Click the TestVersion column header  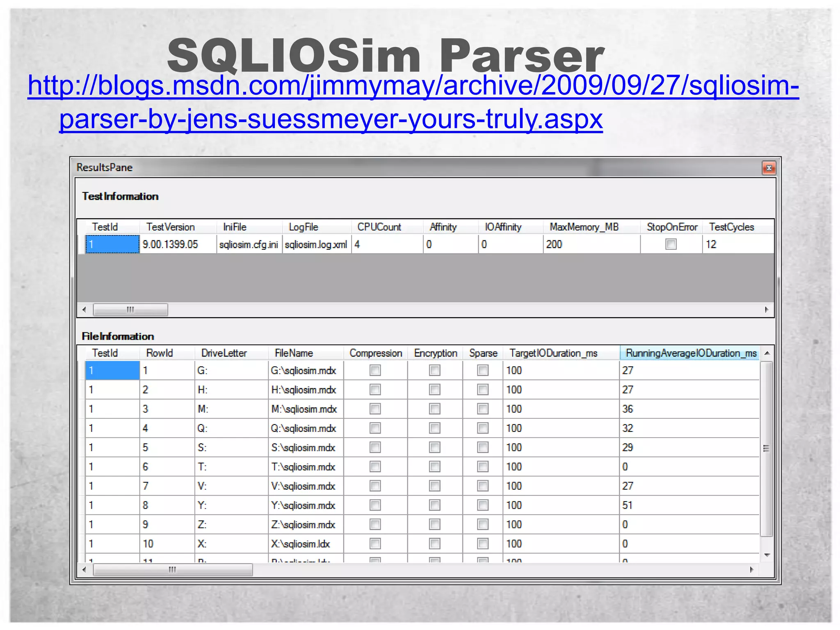coord(170,227)
